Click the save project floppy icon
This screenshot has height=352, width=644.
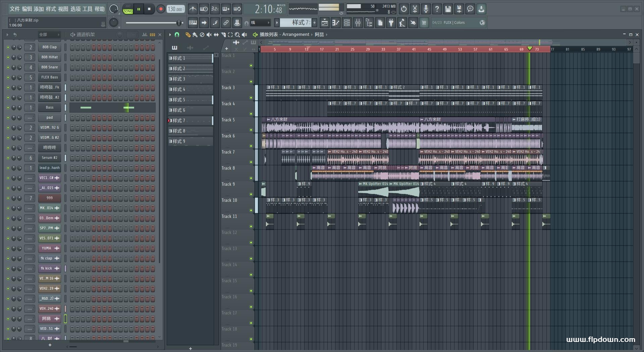tap(448, 9)
